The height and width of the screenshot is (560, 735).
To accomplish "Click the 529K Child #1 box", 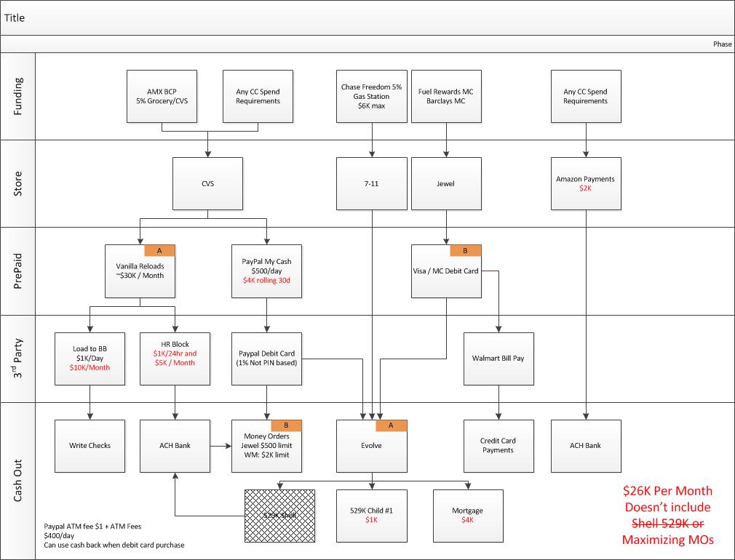I will pos(372,516).
